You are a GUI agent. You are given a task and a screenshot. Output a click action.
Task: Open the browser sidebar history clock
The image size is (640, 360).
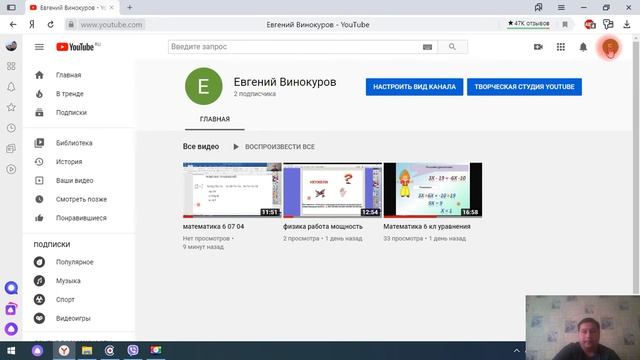point(11,128)
